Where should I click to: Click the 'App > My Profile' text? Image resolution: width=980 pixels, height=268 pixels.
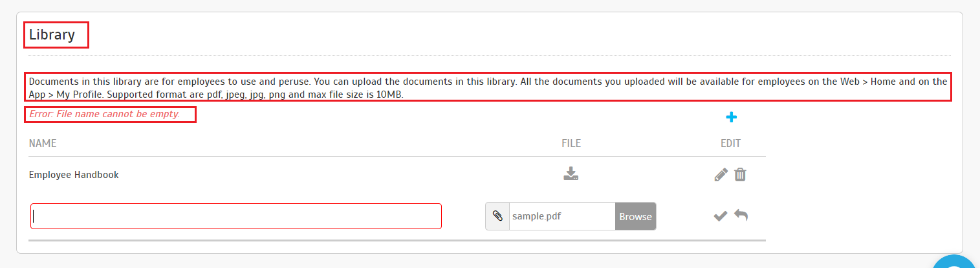(60, 95)
